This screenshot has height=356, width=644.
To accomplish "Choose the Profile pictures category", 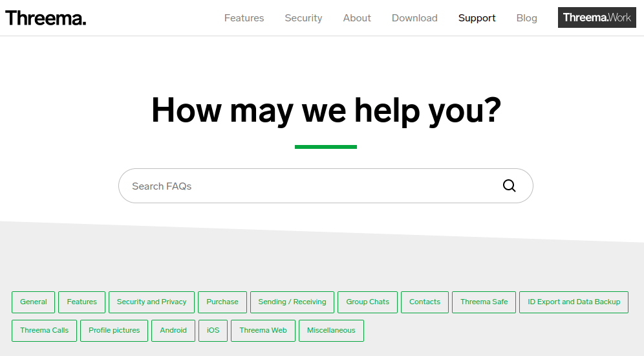I will point(114,331).
